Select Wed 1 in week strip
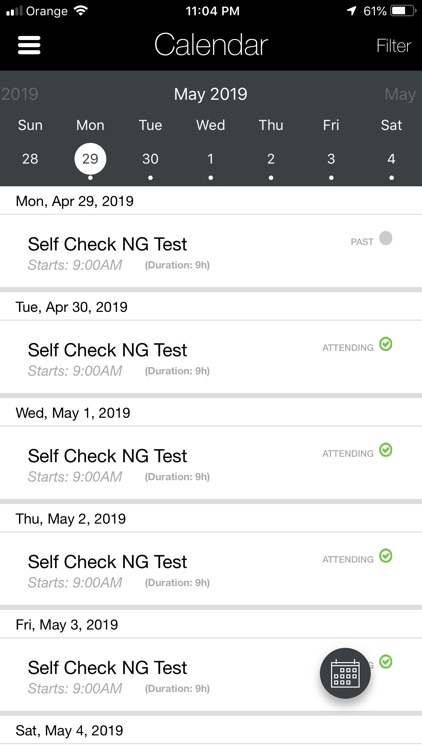422x750 pixels. [211, 159]
